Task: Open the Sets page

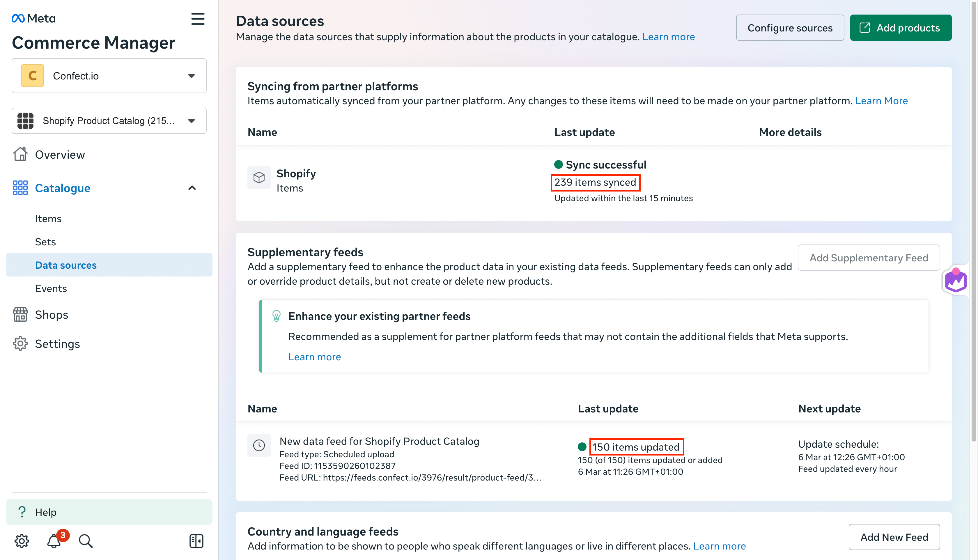Action: [45, 242]
